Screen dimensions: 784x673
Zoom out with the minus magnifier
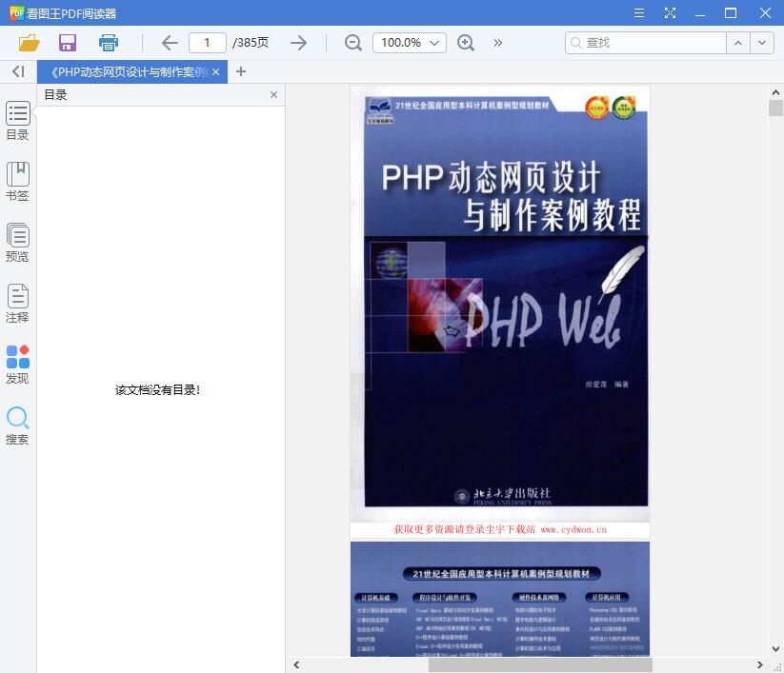[353, 43]
